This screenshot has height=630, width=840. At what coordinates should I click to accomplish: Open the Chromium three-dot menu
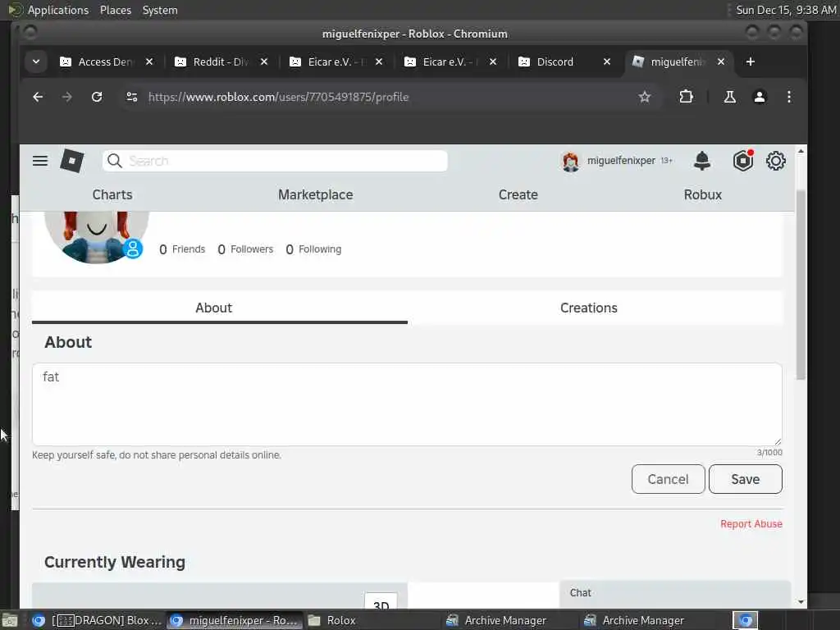pyautogui.click(x=788, y=97)
